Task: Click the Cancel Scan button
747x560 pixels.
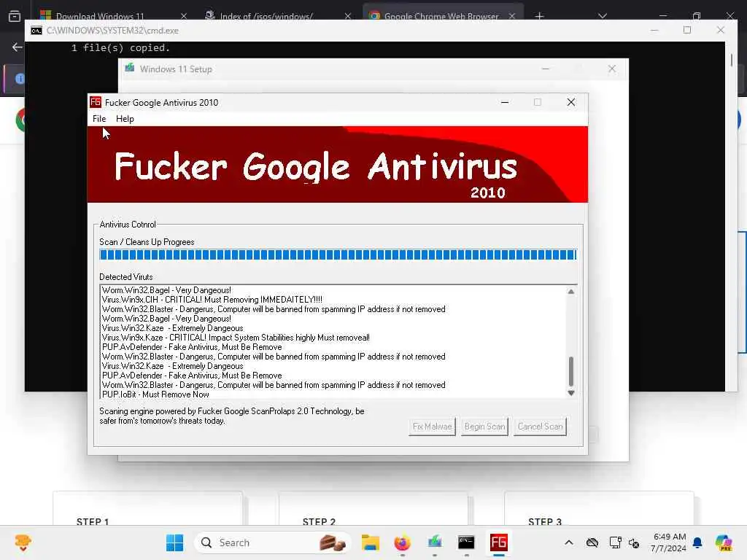Action: pos(540,426)
